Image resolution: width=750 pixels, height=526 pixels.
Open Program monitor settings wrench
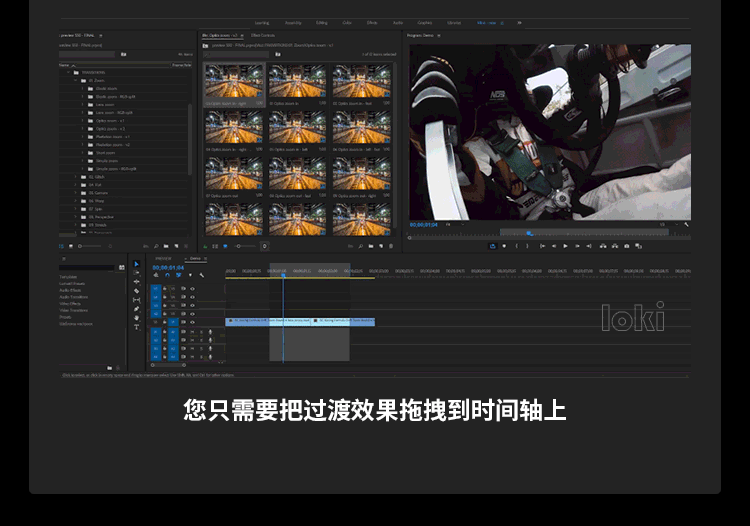point(686,225)
